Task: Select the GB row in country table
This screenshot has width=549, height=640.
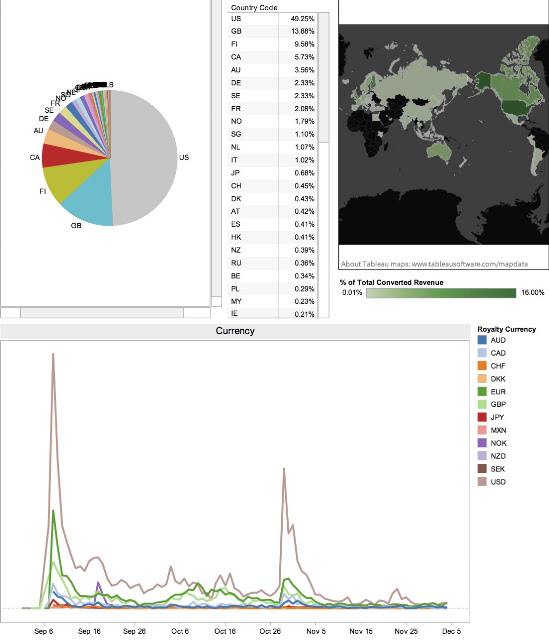Action: [272, 31]
